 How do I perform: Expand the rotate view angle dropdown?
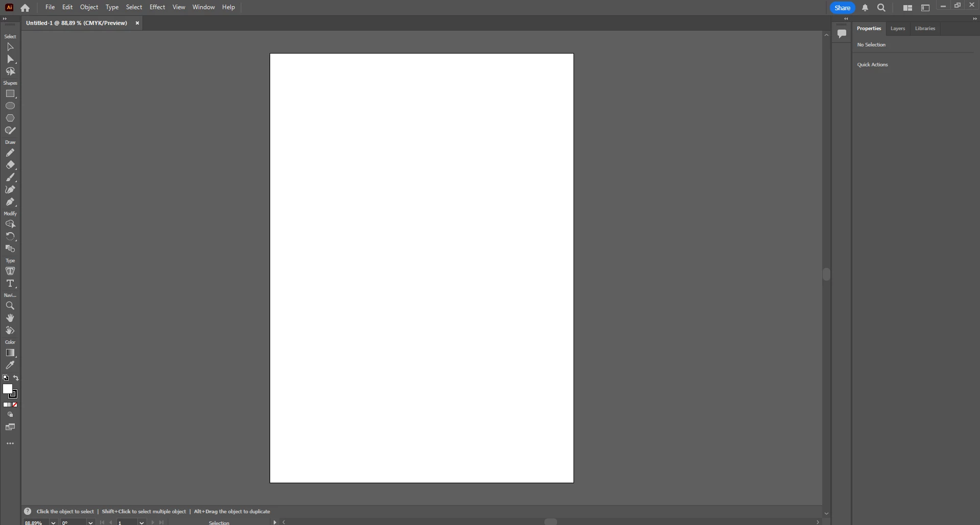(90, 522)
